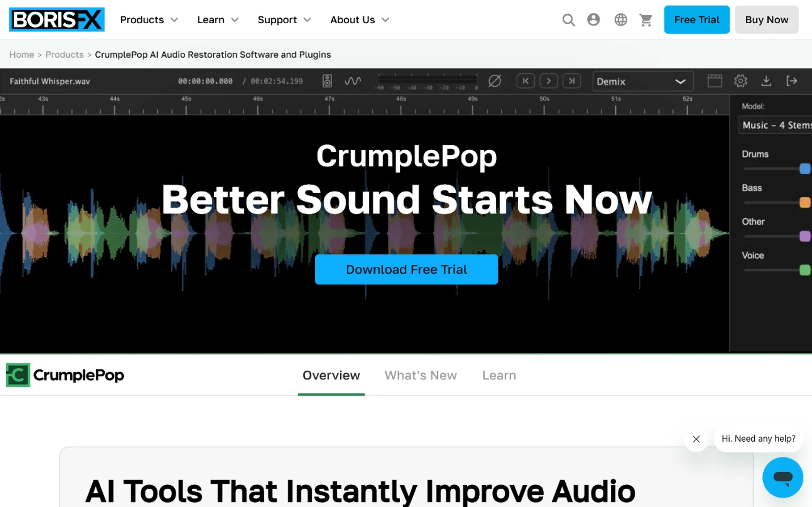812x507 pixels.
Task: Click the speaker monitor icon in the editor
Action: (327, 81)
